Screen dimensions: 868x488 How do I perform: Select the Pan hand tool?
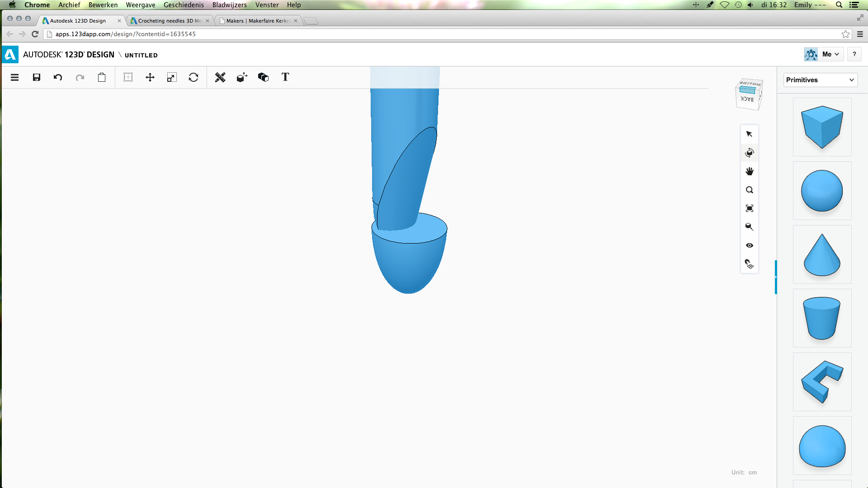[750, 171]
